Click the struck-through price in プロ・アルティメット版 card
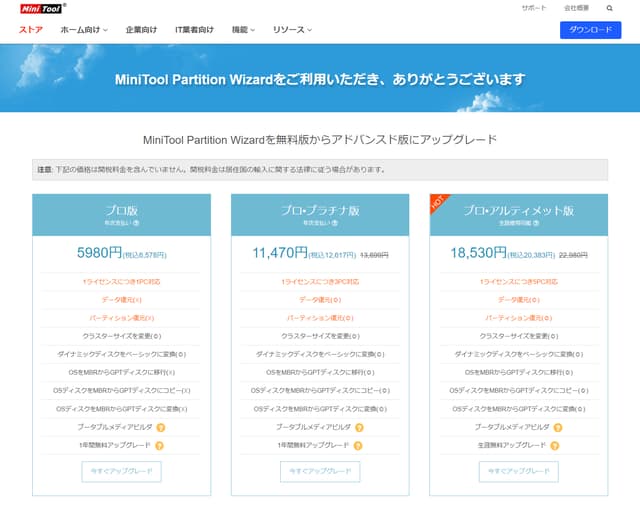 (573, 255)
